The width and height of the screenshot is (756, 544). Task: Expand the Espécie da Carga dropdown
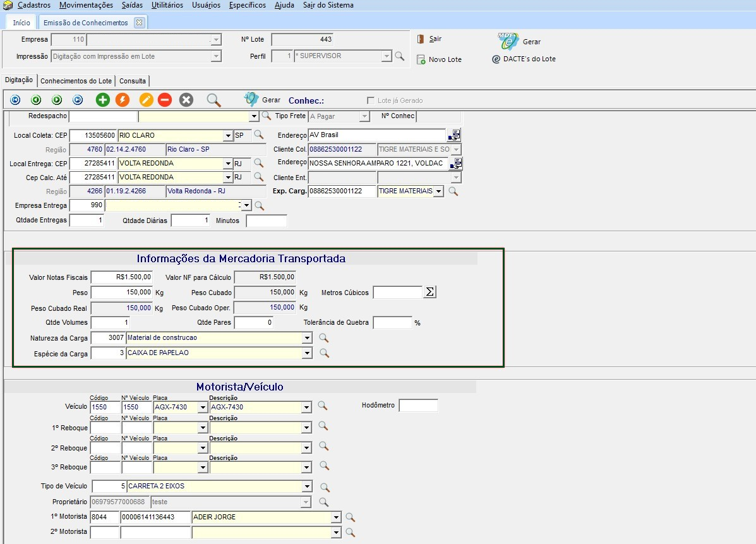[x=307, y=353]
